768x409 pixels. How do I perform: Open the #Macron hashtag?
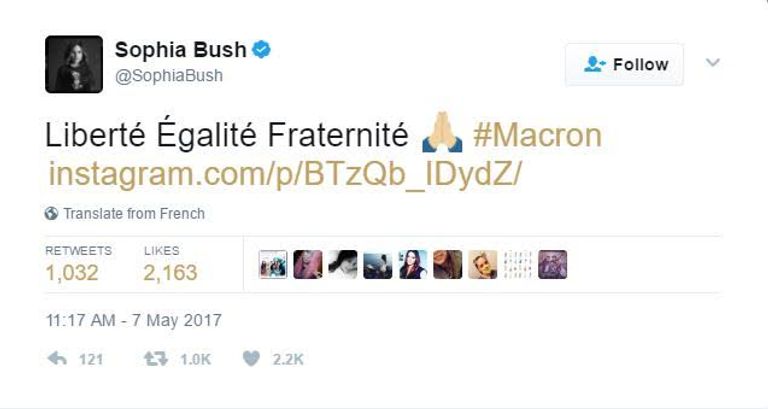[x=537, y=134]
